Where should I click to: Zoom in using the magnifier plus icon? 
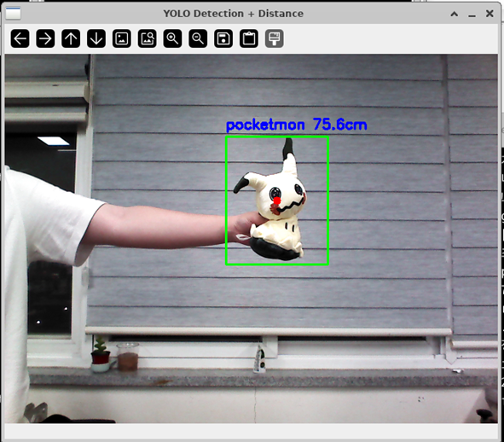click(x=172, y=38)
